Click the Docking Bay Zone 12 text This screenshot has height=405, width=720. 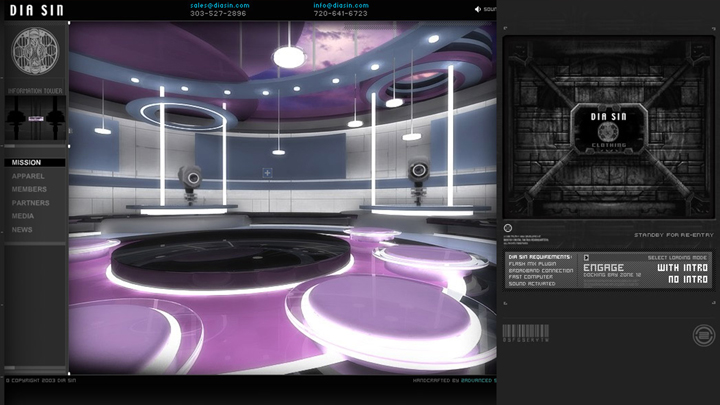pos(612,275)
